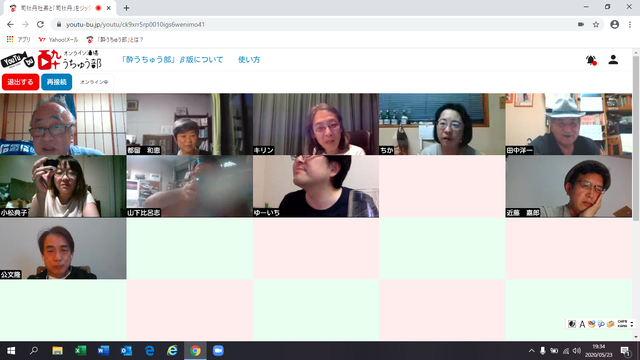Select 田中洋一 video tile
The image size is (640, 360).
(569, 124)
